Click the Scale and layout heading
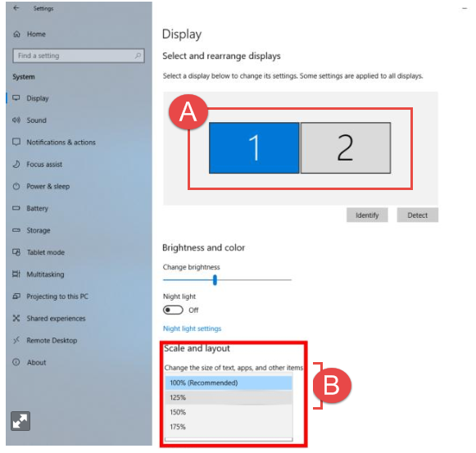 (197, 348)
